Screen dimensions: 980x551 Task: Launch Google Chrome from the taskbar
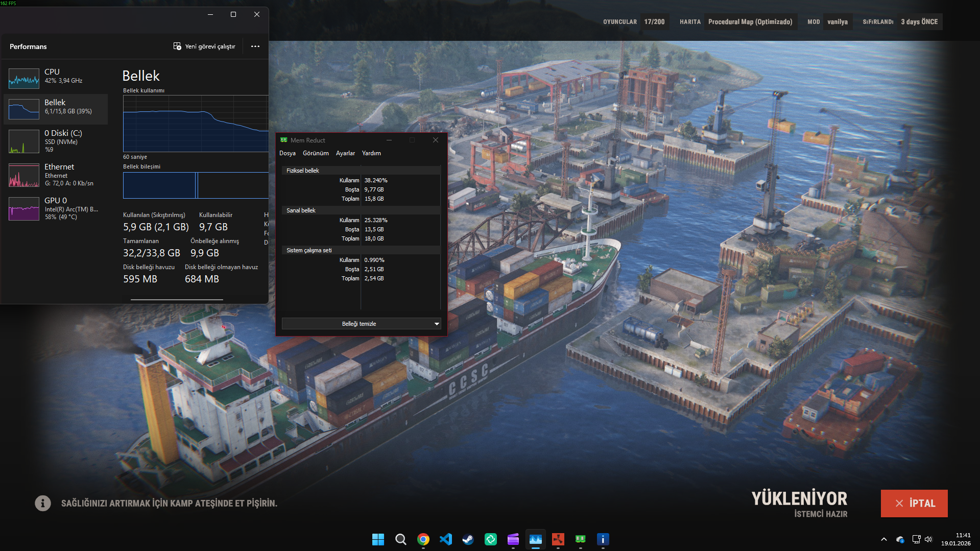pos(423,539)
